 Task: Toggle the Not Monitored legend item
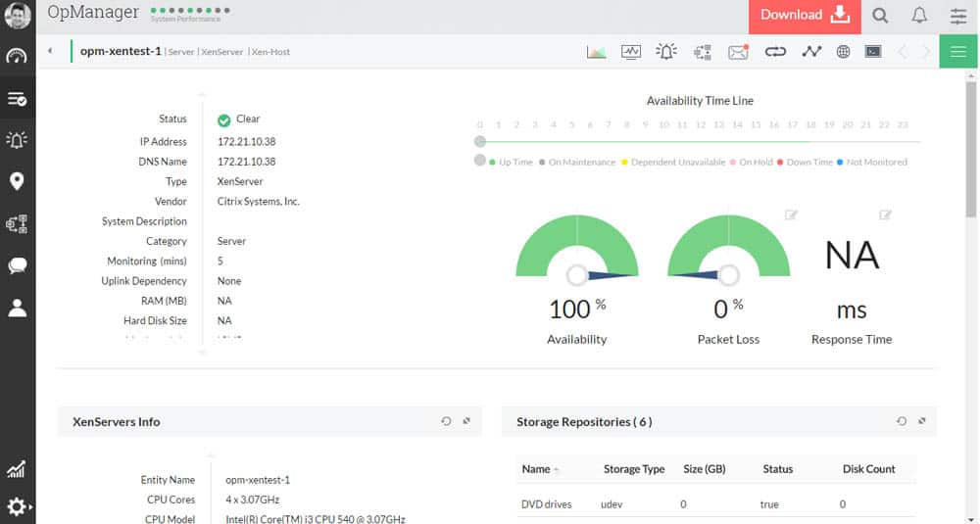tap(872, 163)
